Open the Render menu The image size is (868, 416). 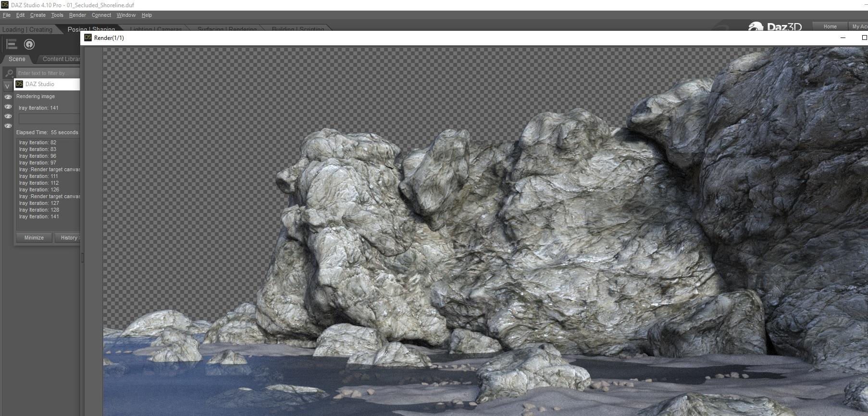[77, 15]
